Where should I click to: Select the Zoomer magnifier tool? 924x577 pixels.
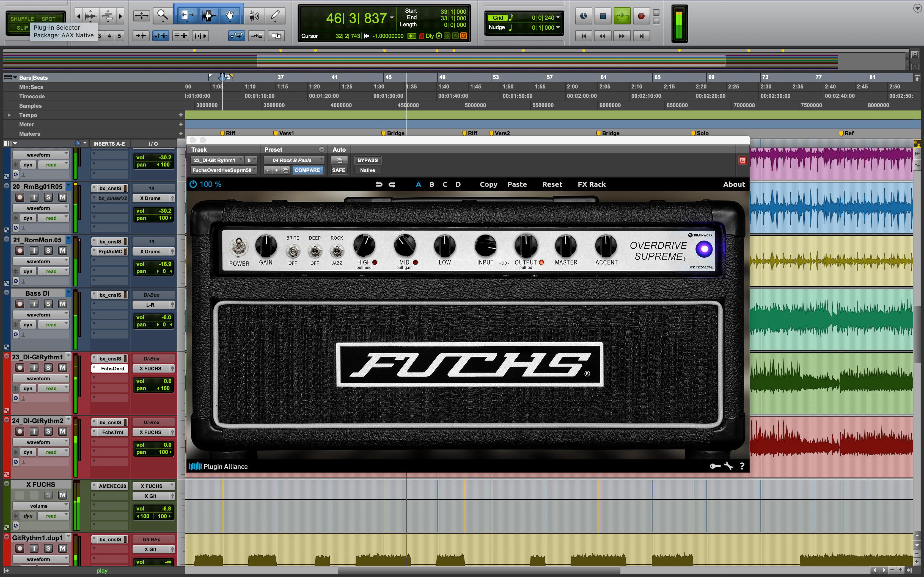163,15
